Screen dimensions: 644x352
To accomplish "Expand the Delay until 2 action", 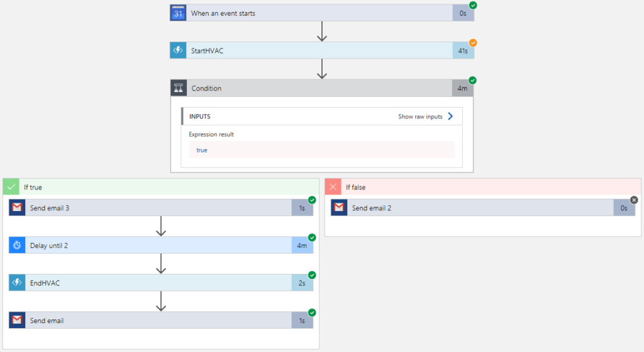I will [x=161, y=245].
